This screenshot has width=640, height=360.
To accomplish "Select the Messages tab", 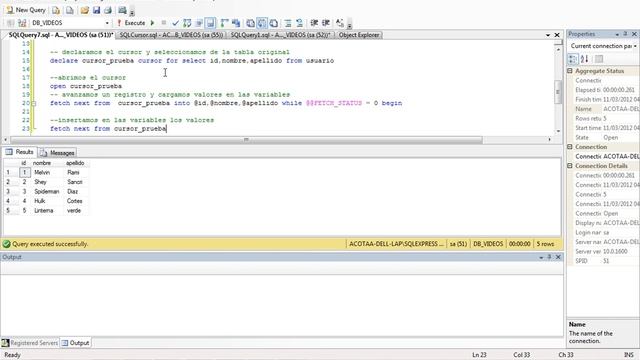I will [58, 153].
